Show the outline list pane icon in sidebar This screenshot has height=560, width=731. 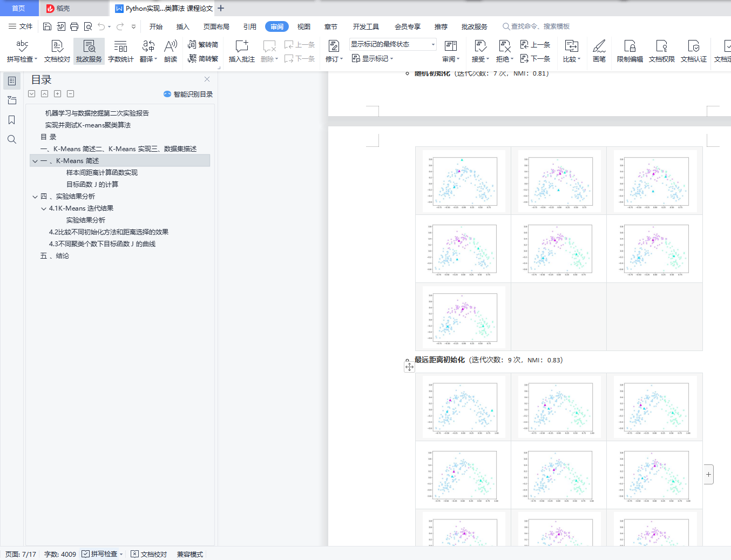[12, 81]
